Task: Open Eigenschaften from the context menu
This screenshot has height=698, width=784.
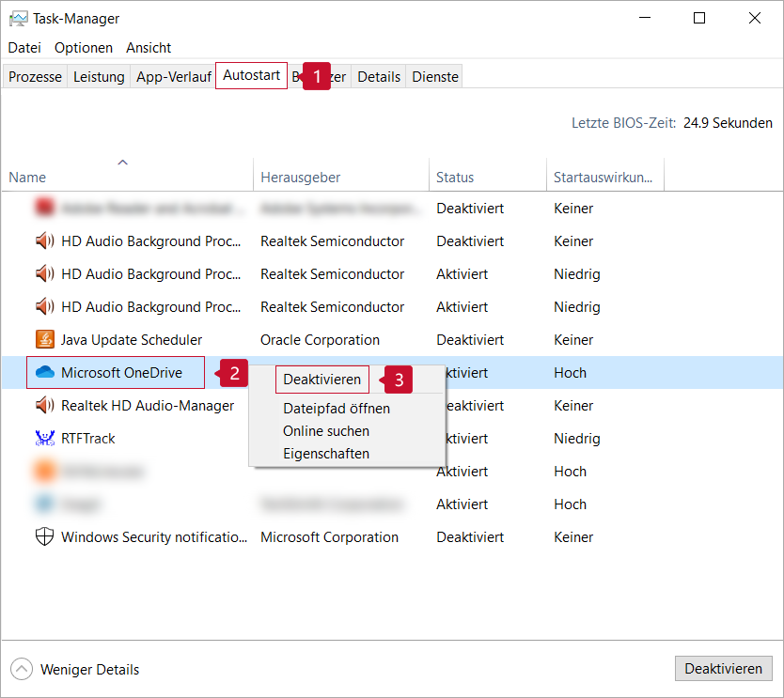Action: [x=326, y=454]
